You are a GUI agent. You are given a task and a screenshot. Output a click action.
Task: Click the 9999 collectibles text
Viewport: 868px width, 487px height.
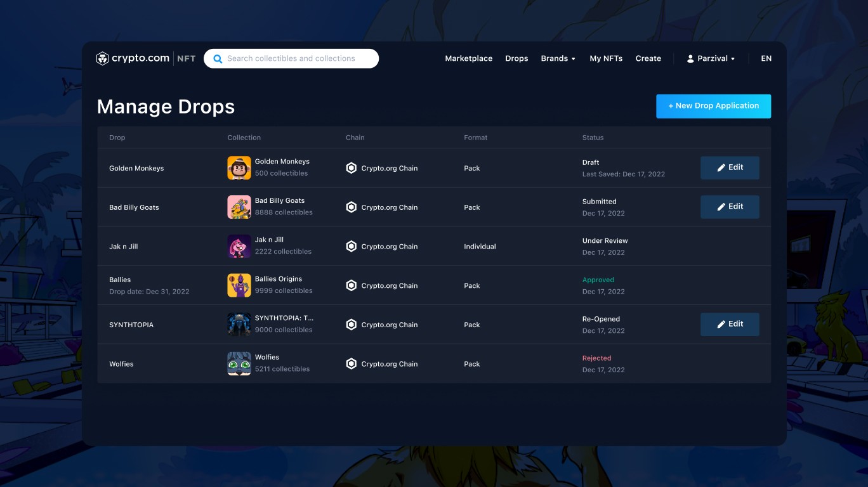[284, 290]
